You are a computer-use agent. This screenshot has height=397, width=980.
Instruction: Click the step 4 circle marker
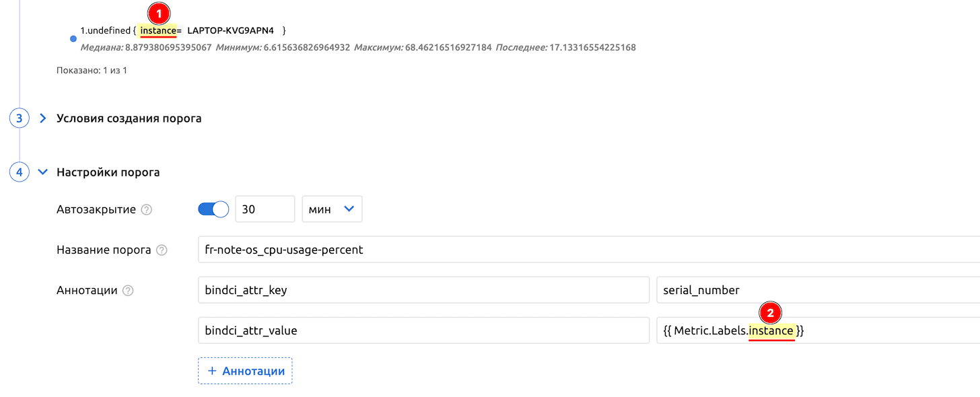pos(20,172)
